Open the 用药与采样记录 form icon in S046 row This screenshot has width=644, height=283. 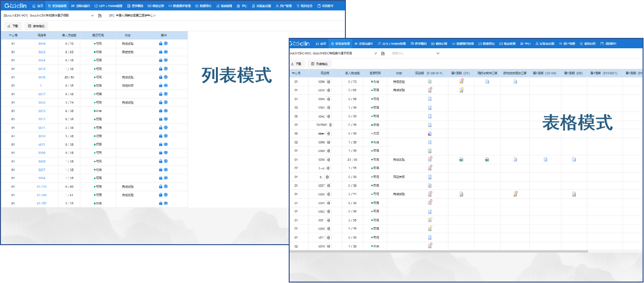487,82
